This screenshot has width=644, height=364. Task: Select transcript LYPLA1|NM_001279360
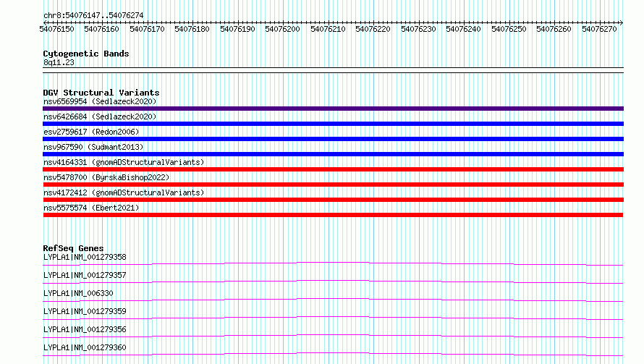tap(85, 347)
